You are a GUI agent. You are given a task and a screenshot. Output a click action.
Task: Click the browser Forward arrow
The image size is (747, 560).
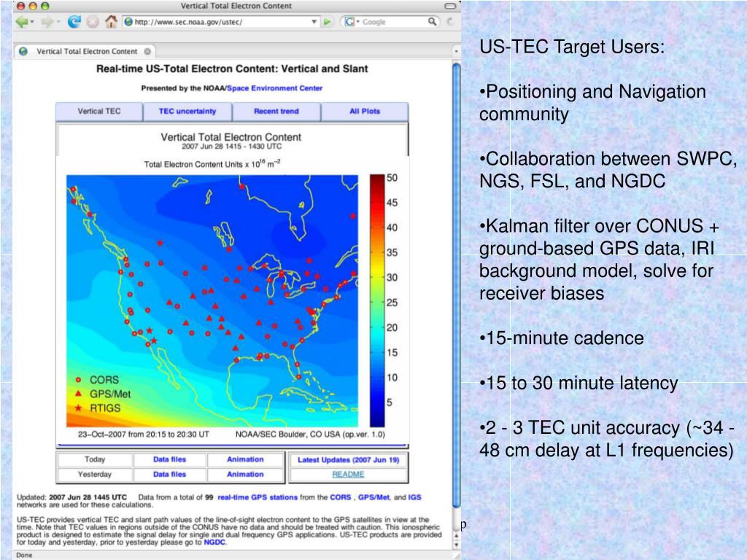tap(47, 21)
